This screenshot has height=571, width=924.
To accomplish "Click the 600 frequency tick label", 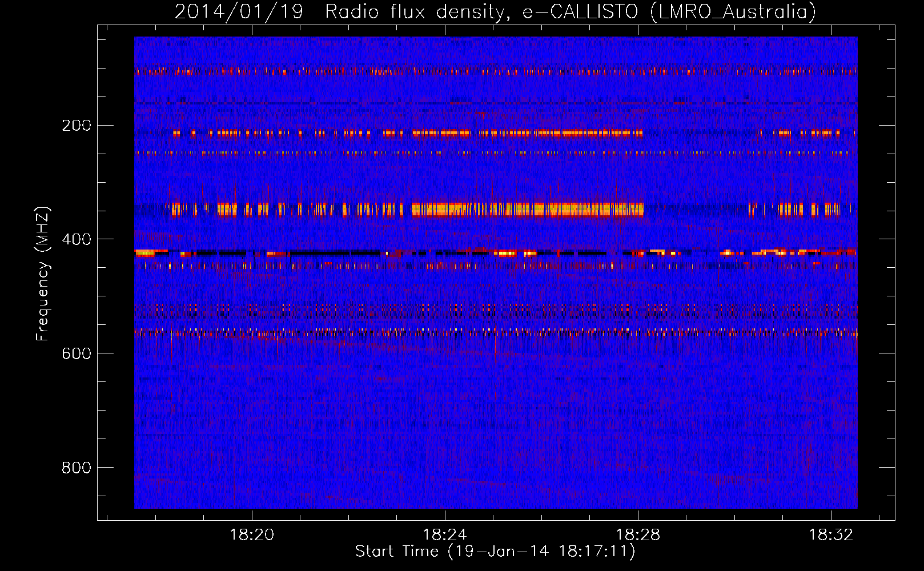I will (77, 353).
